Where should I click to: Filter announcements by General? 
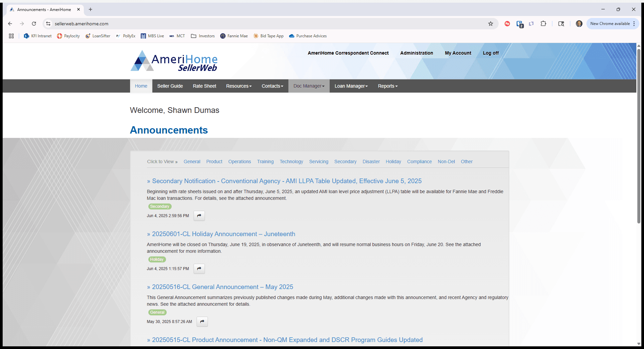[192, 162]
